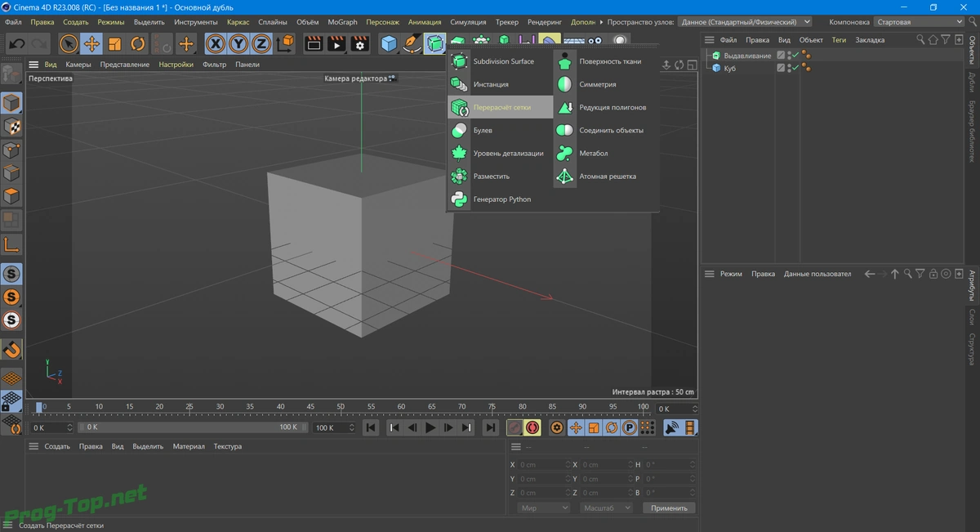Open the spline Pen tool
The image size is (980, 532).
coord(412,43)
